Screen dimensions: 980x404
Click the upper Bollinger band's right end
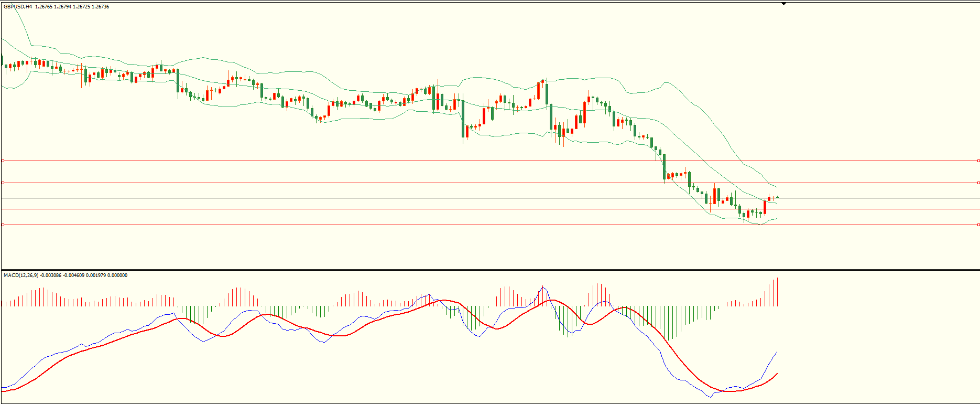coord(776,187)
